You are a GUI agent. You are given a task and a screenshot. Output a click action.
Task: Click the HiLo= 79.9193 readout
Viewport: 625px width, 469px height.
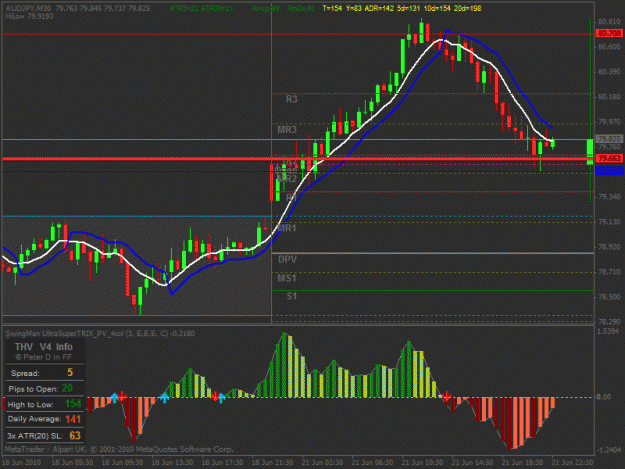[29, 16]
